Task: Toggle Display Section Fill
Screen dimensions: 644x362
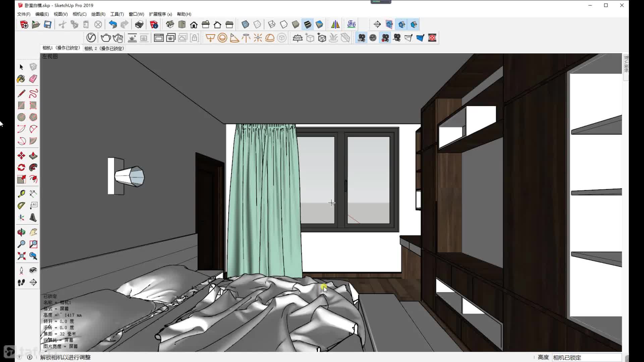Action: point(414,24)
